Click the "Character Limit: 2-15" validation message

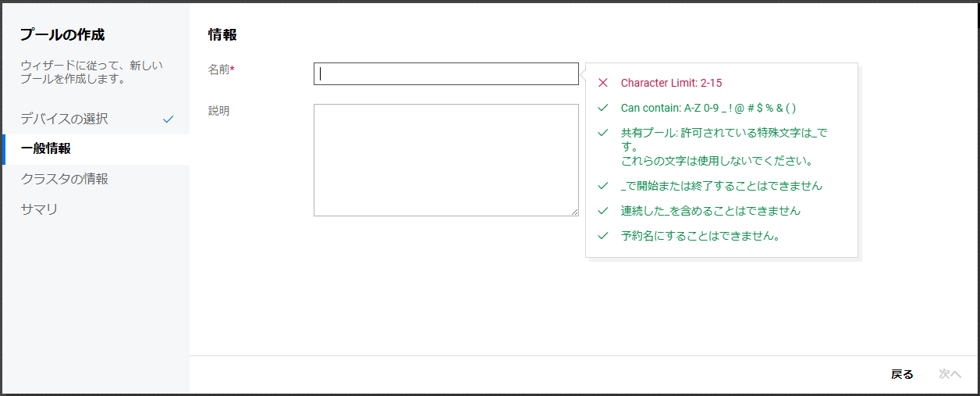(676, 83)
